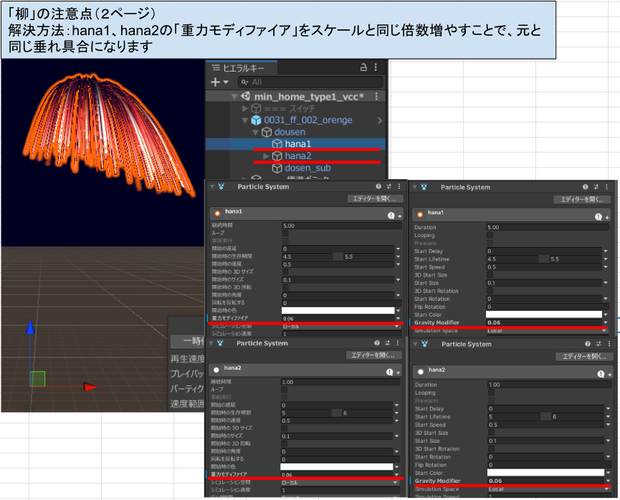
Task: Click the Particle System component icon in bottom-right panel
Action: pos(425,344)
